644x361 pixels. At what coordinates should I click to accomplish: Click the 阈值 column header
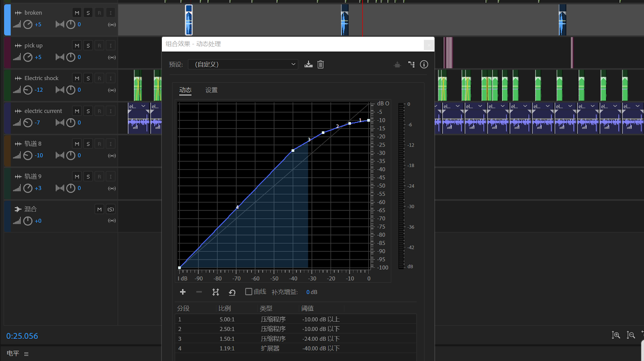(308, 309)
